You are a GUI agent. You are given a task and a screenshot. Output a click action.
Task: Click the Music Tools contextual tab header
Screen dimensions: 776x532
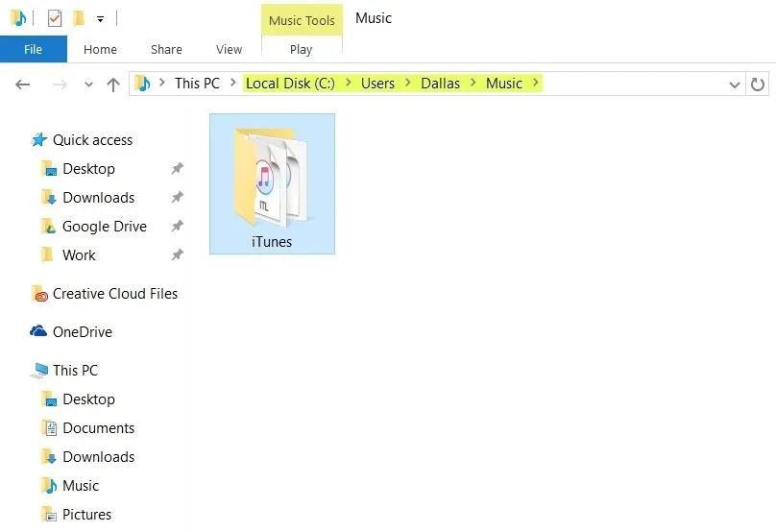(302, 20)
